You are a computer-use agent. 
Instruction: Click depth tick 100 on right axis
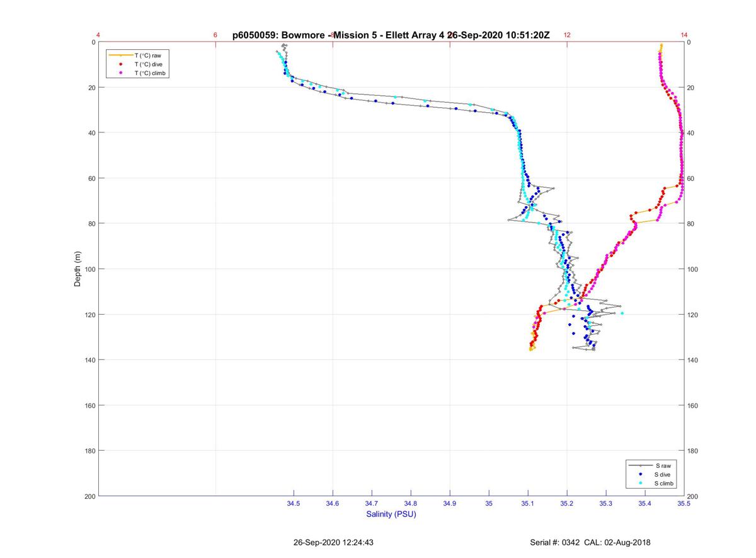tap(693, 269)
